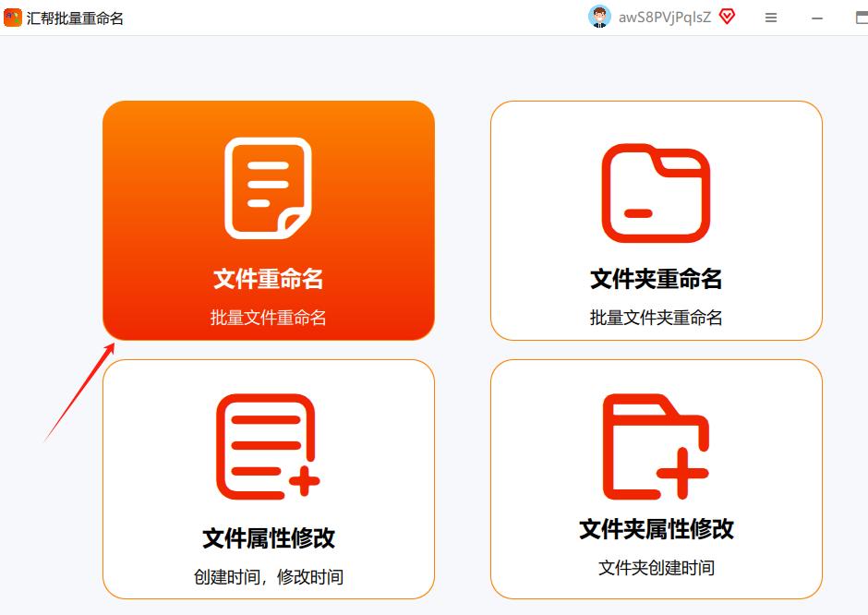Viewport: 868px width, 615px height.
Task: Open the 文件夹重命名 card
Action: [x=657, y=221]
